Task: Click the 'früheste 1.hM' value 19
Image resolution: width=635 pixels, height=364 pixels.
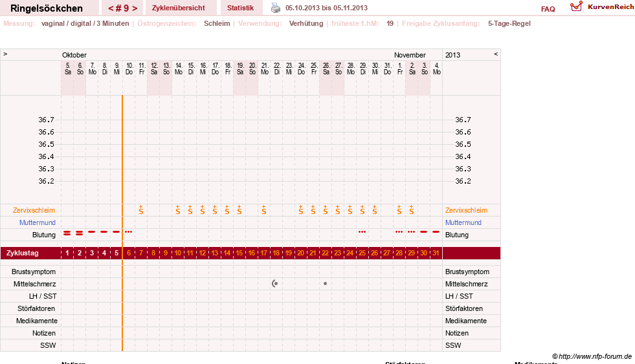Action: point(390,23)
